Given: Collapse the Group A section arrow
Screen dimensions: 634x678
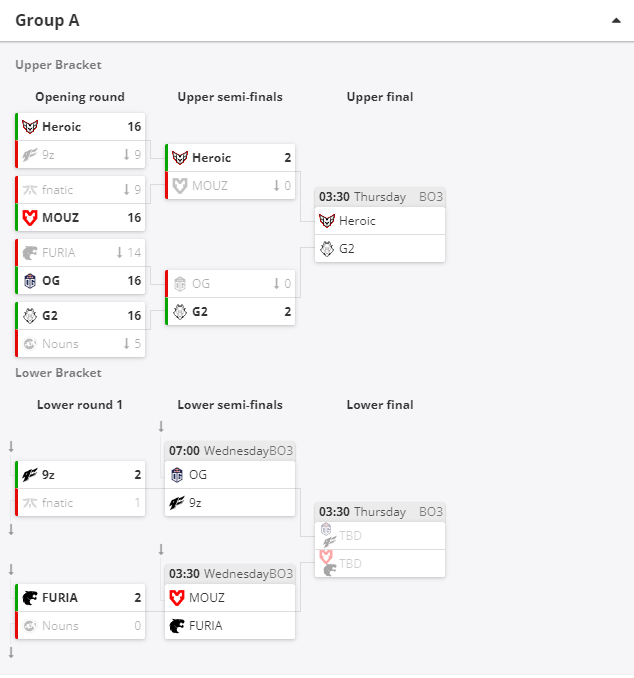Looking at the screenshot, I should point(616,20).
